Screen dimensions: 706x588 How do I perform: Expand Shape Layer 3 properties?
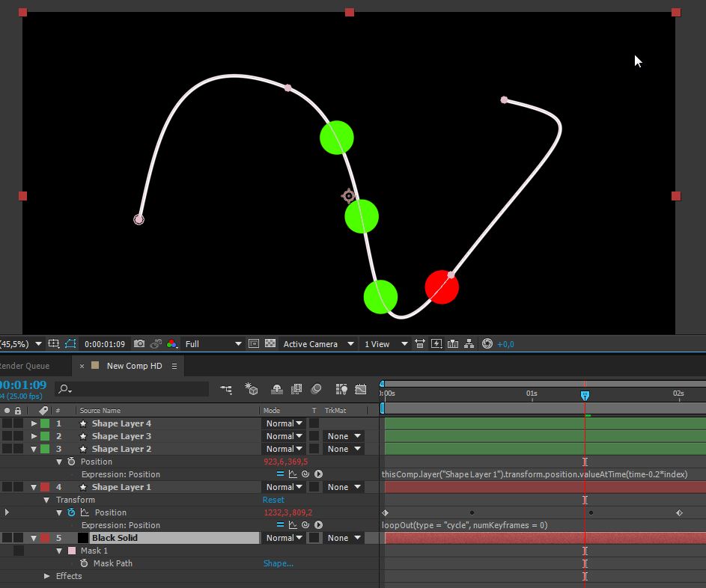coord(34,435)
